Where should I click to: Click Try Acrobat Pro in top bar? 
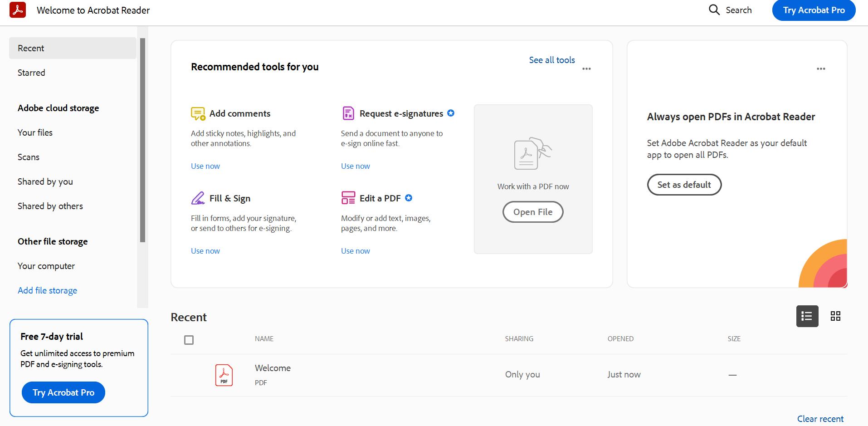coord(814,10)
